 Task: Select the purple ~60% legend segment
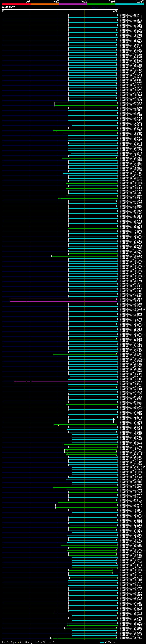point(73,4)
